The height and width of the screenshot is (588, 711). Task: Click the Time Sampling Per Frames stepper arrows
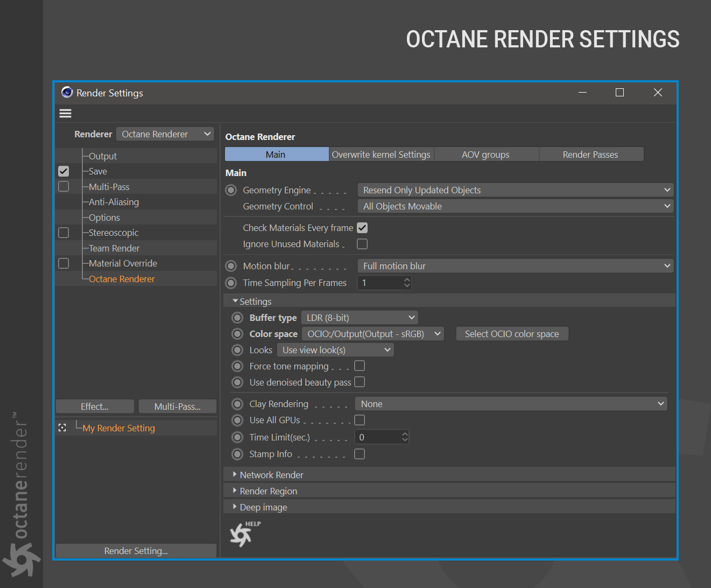407,283
